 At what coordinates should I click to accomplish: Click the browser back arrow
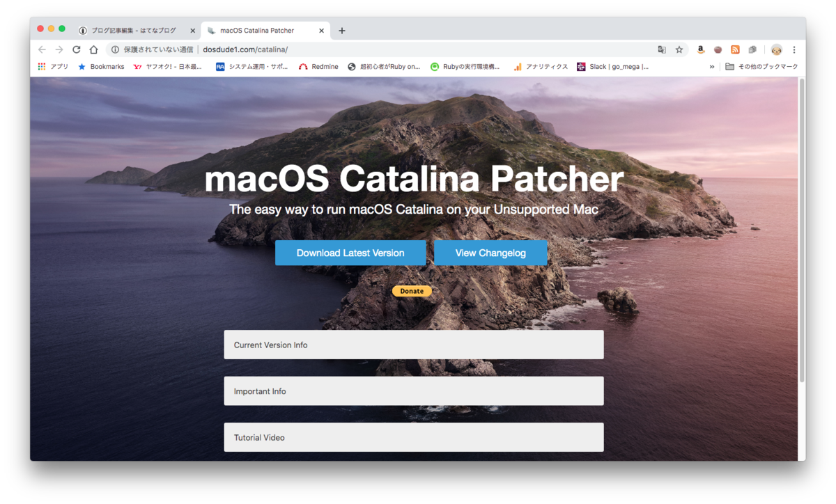pos(42,49)
